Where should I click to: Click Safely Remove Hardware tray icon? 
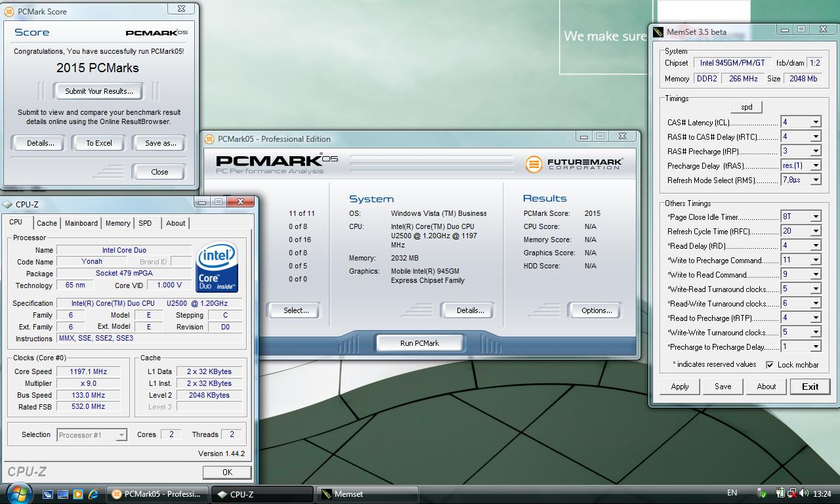[x=762, y=493]
